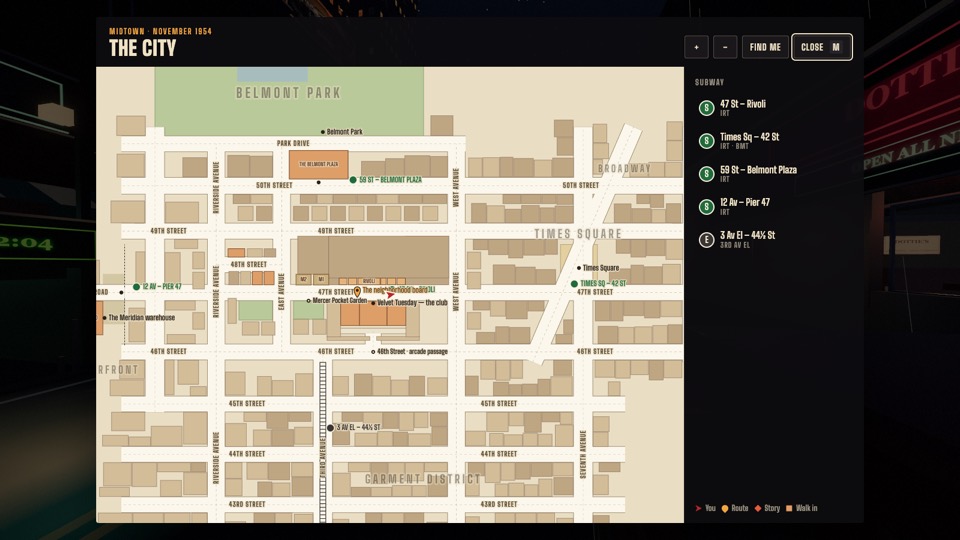Click the 12 AV – PIER 47 green map marker
The height and width of the screenshot is (540, 960).
point(137,287)
